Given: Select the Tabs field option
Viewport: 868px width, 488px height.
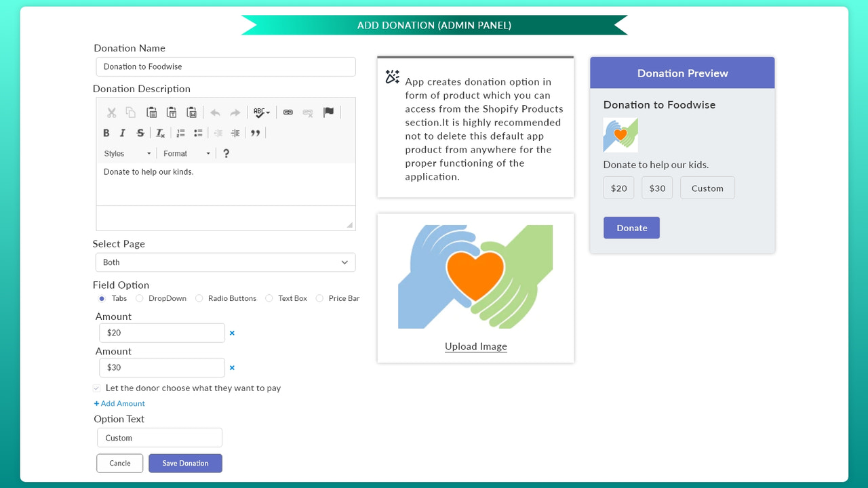Looking at the screenshot, I should pyautogui.click(x=101, y=298).
